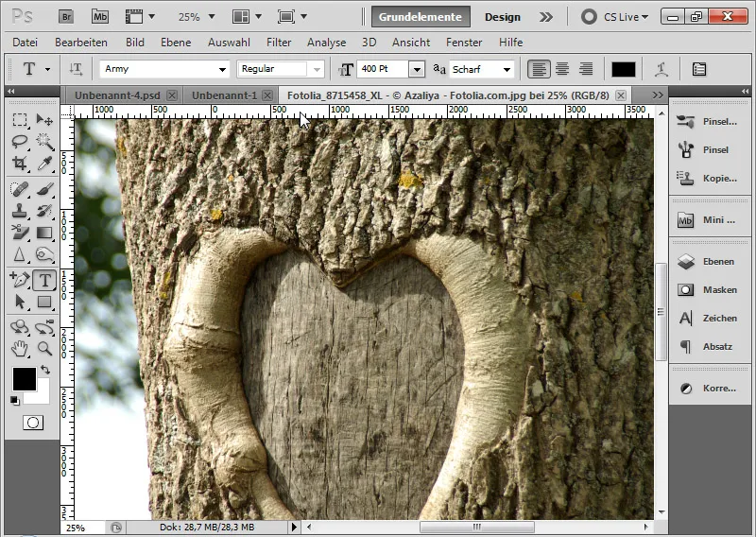The width and height of the screenshot is (756, 537).
Task: Select the Crop tool
Action: pyautogui.click(x=20, y=163)
